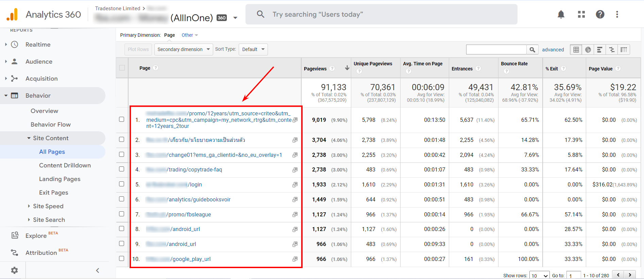644x279 pixels.
Task: Sort by Bounce Rate column header
Action: (514, 64)
